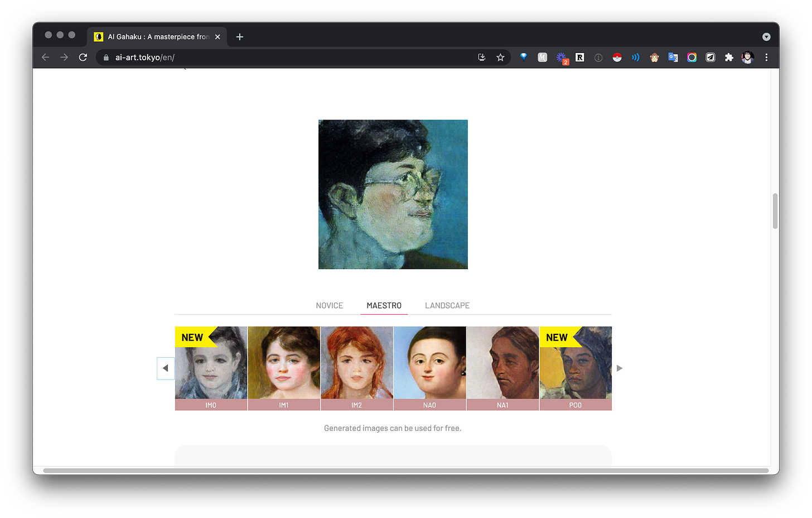
Task: Choose the IM2 painting style
Action: (x=357, y=368)
